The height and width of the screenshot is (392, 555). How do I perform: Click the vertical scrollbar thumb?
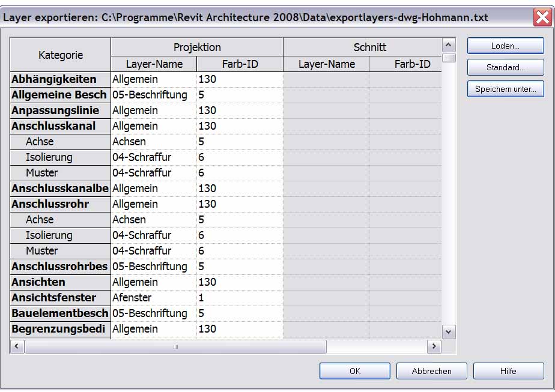449,57
